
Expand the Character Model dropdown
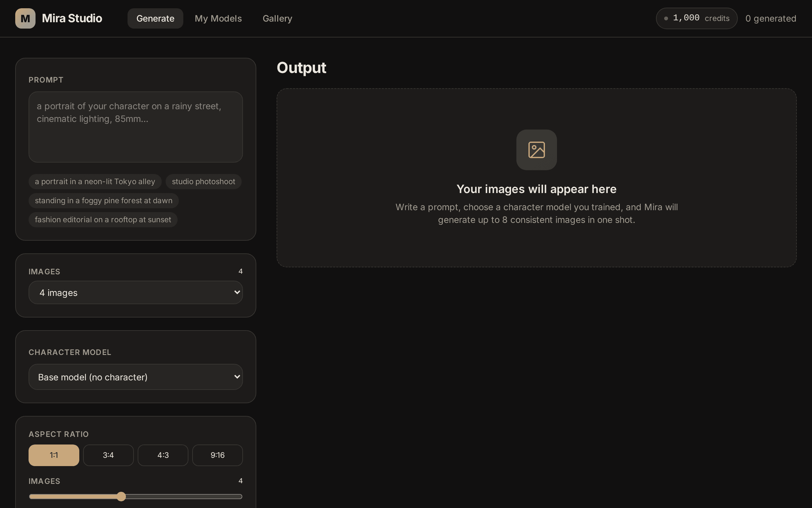tap(135, 377)
